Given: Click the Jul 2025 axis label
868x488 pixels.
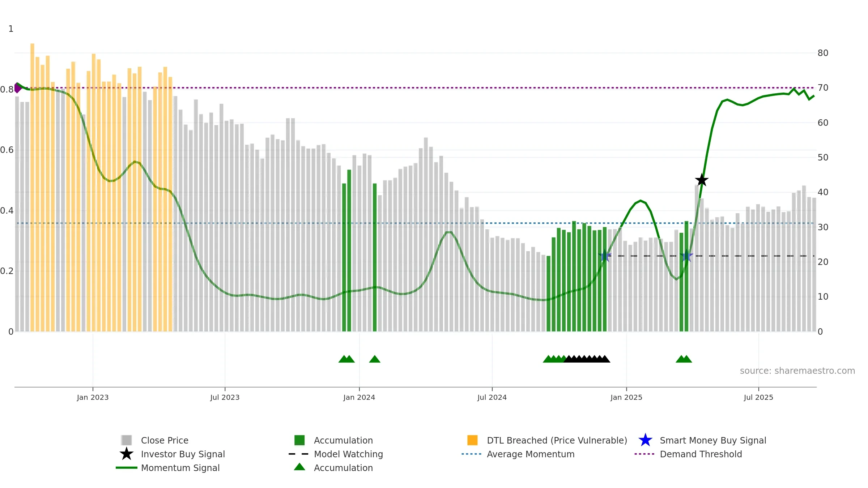Looking at the screenshot, I should tap(758, 397).
